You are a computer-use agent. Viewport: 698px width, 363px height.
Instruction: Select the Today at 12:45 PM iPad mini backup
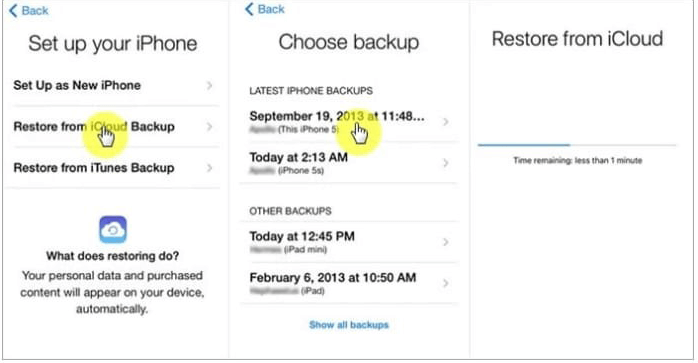coord(349,242)
